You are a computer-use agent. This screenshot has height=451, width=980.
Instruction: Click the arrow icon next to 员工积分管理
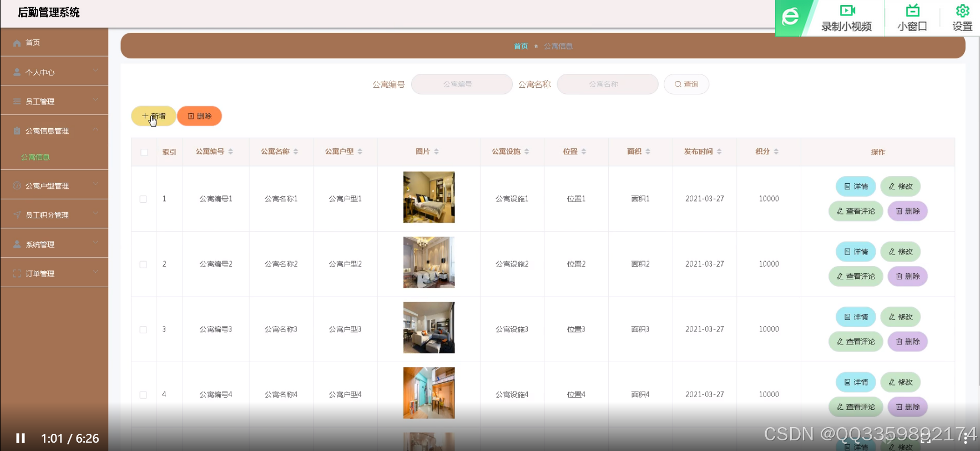click(17, 215)
